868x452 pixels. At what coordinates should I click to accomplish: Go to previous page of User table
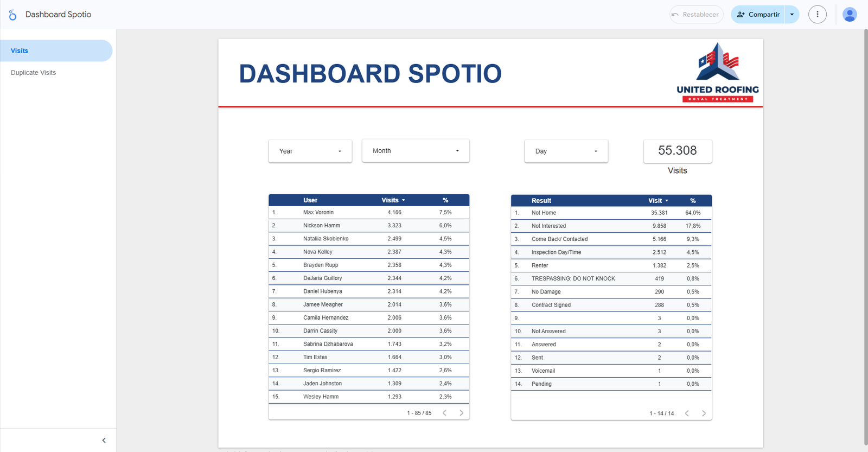[445, 413]
